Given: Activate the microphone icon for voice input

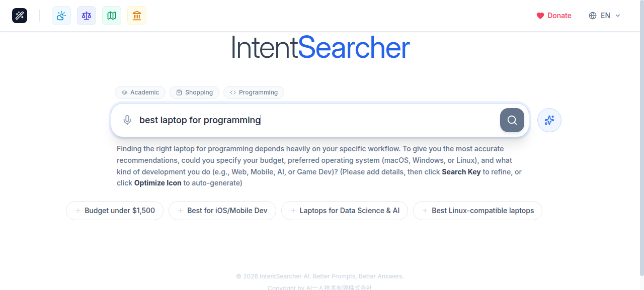Looking at the screenshot, I should point(127,120).
